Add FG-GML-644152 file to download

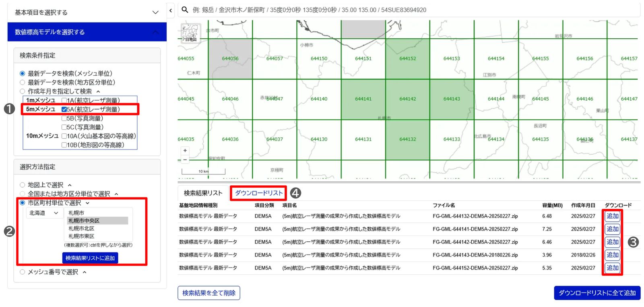pyautogui.click(x=612, y=268)
